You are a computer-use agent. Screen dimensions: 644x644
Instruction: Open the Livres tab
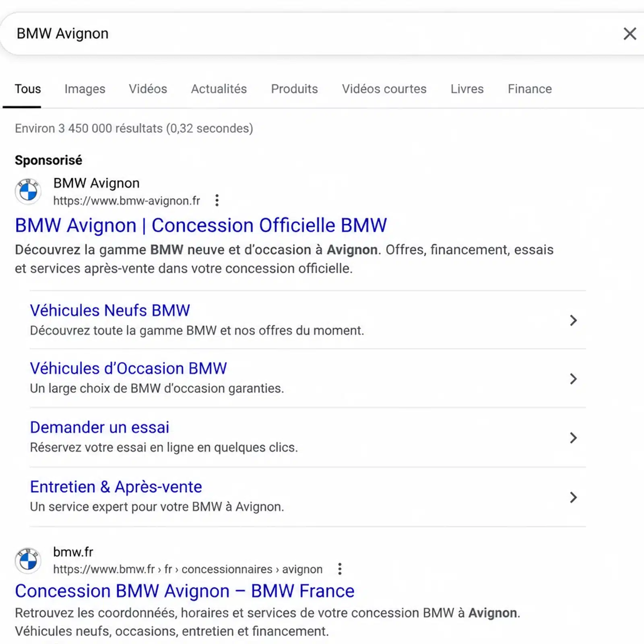pos(467,89)
